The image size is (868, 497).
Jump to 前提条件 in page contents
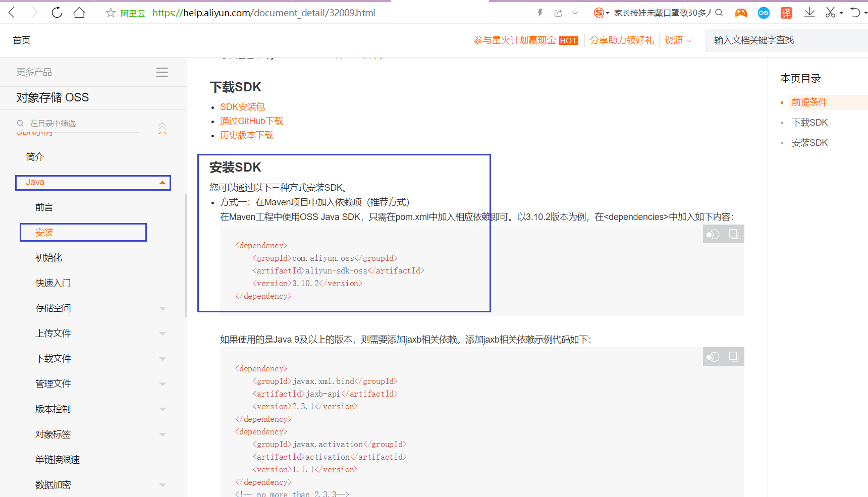(809, 102)
